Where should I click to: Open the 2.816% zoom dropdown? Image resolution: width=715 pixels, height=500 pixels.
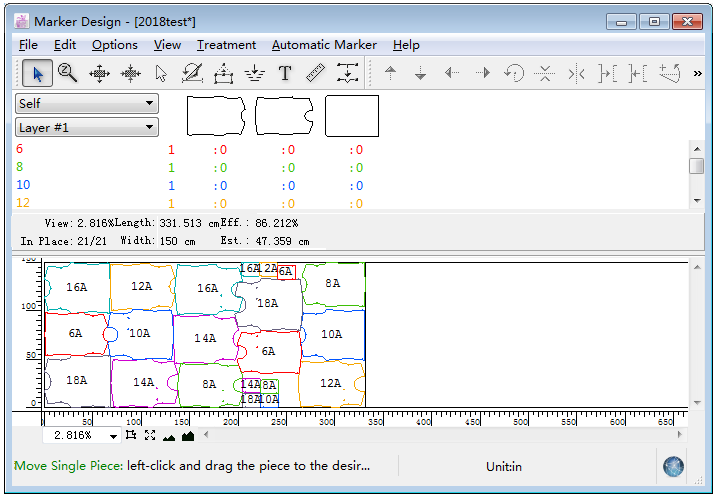[113, 435]
